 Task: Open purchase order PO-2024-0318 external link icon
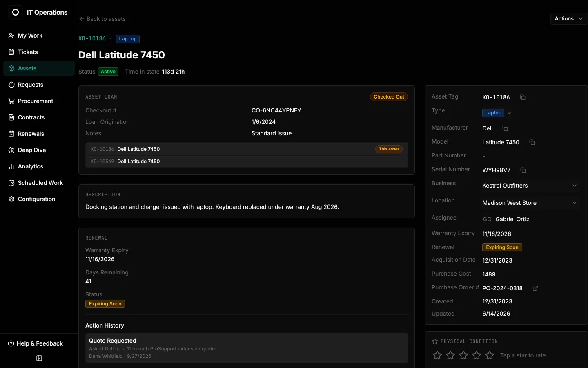[535, 288]
